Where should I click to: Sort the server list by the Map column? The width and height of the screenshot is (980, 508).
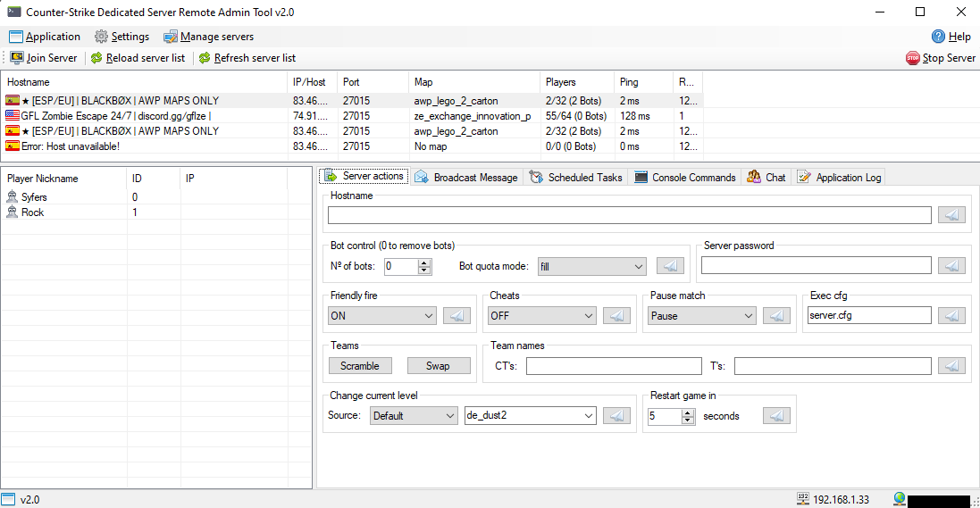[473, 82]
